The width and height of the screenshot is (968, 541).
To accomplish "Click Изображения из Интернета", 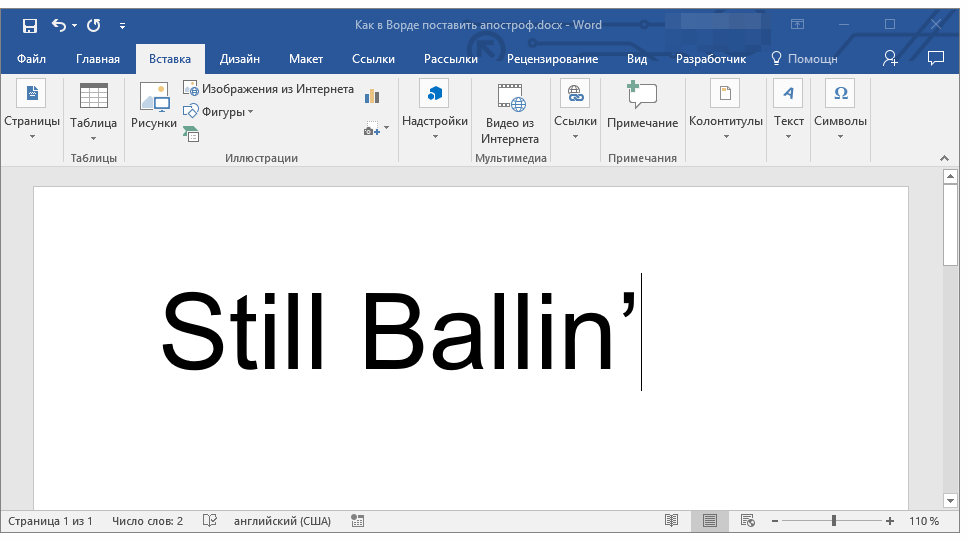I will [268, 89].
